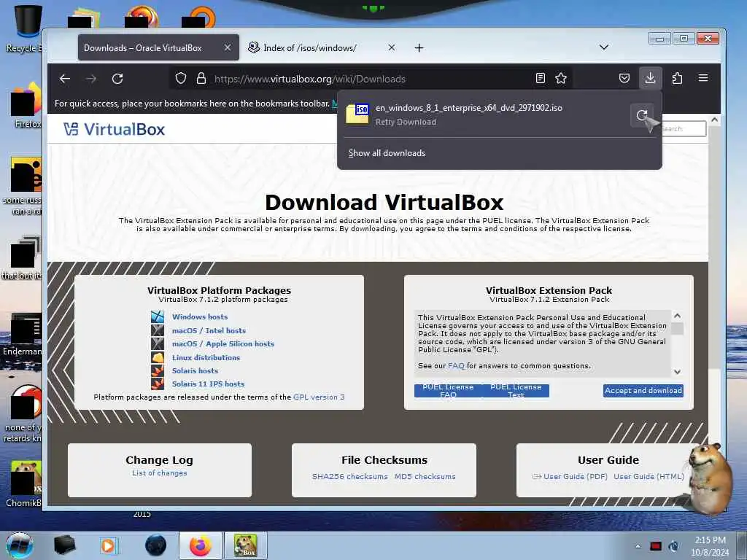
Task: Click the macOS Apple Silicon hosts icon
Action: click(x=158, y=343)
